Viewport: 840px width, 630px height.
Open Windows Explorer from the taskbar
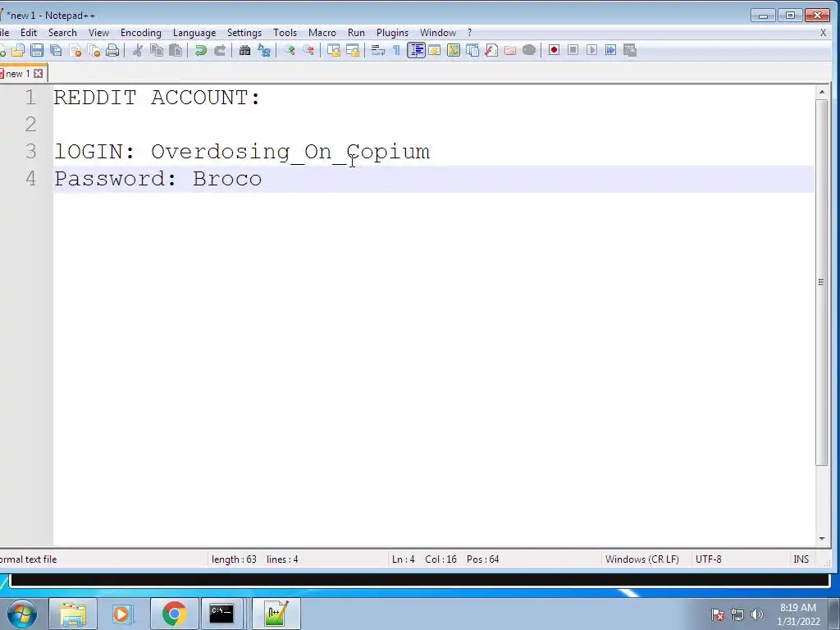[73, 614]
